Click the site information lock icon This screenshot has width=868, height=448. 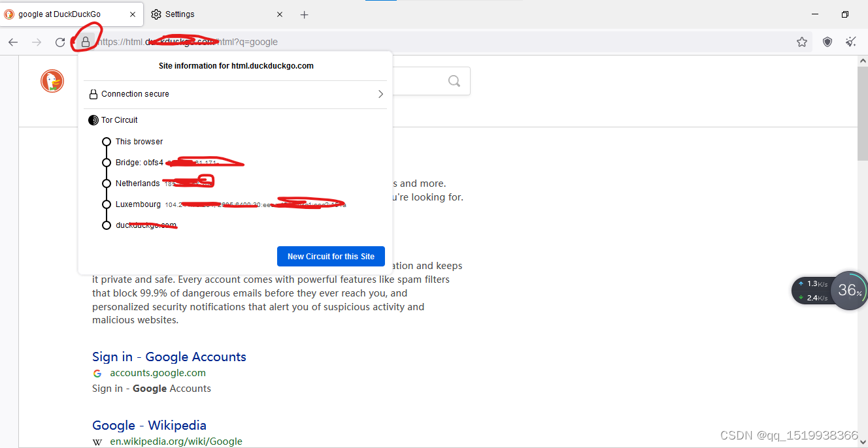pos(86,42)
